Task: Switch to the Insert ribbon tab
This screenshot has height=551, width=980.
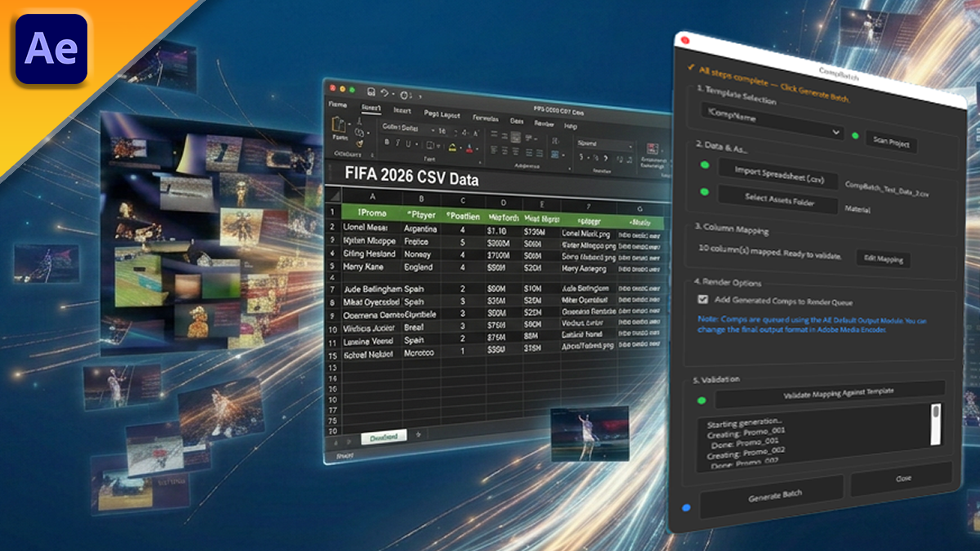Action: click(402, 109)
